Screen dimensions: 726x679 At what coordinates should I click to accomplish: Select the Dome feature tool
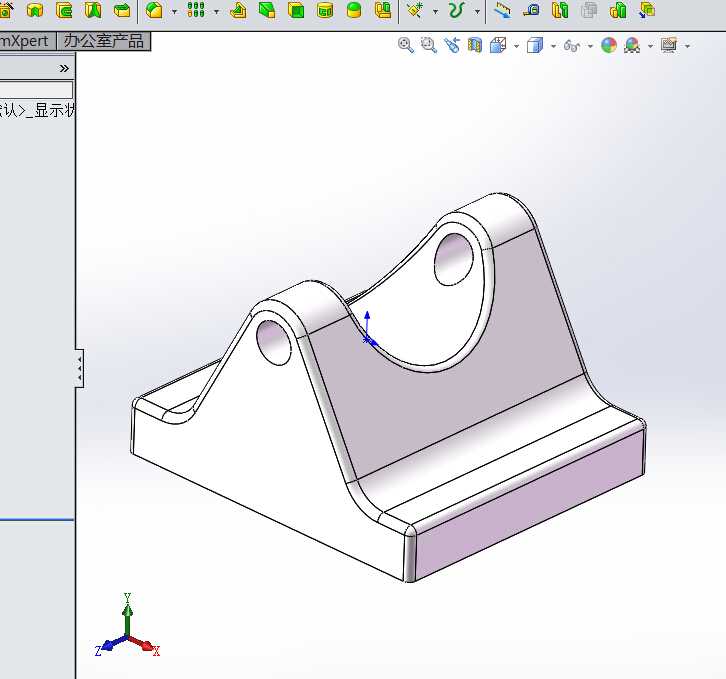click(x=354, y=10)
